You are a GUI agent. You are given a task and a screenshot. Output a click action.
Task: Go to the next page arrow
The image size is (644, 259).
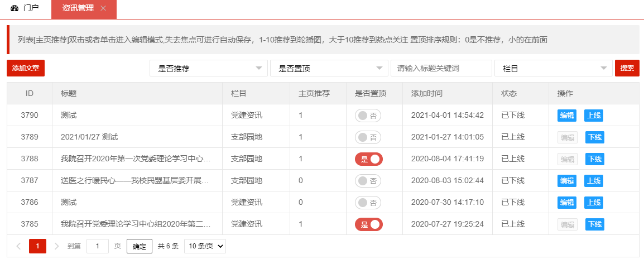(56, 246)
